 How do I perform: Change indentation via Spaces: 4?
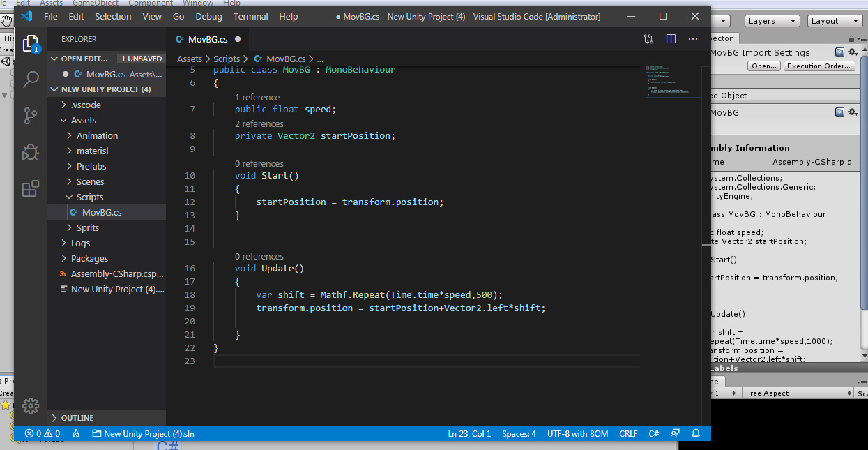tap(519, 433)
